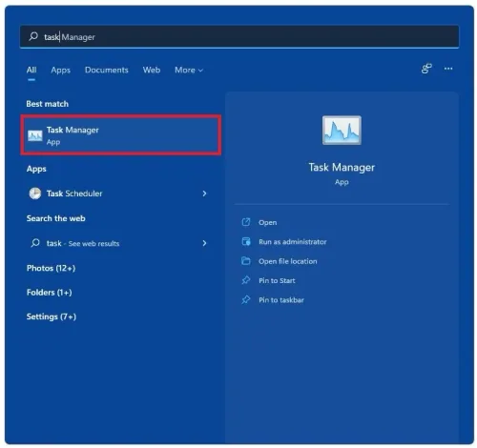Image resolution: width=477 pixels, height=448 pixels.
Task: Expand the More filter dropdown
Action: tap(189, 70)
